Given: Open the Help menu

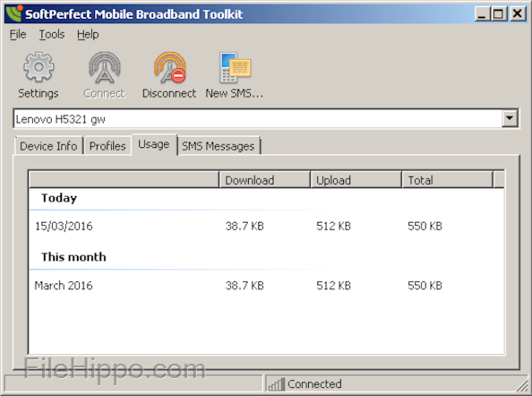Looking at the screenshot, I should click(88, 34).
